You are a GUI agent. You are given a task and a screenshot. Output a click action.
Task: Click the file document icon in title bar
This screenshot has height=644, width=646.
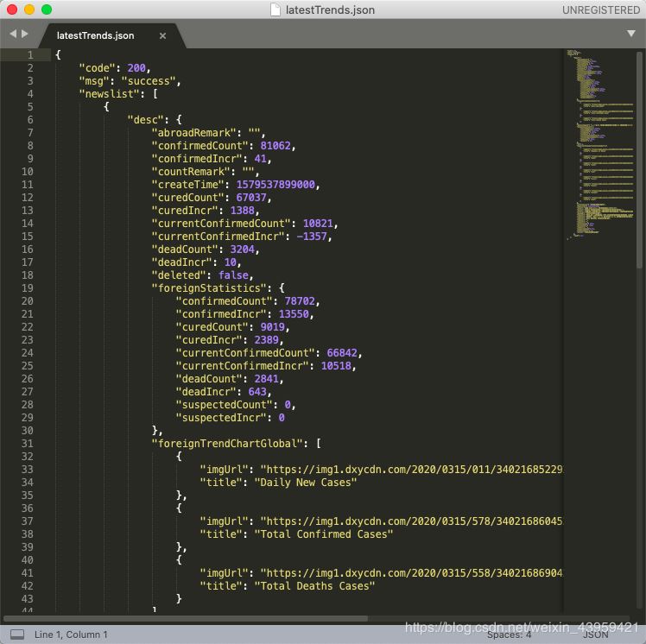[275, 9]
